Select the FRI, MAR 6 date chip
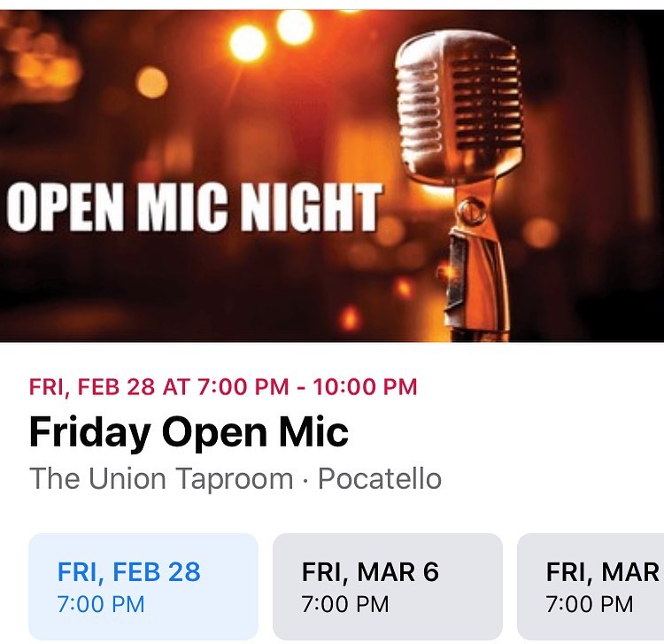The height and width of the screenshot is (644, 664). [387, 586]
